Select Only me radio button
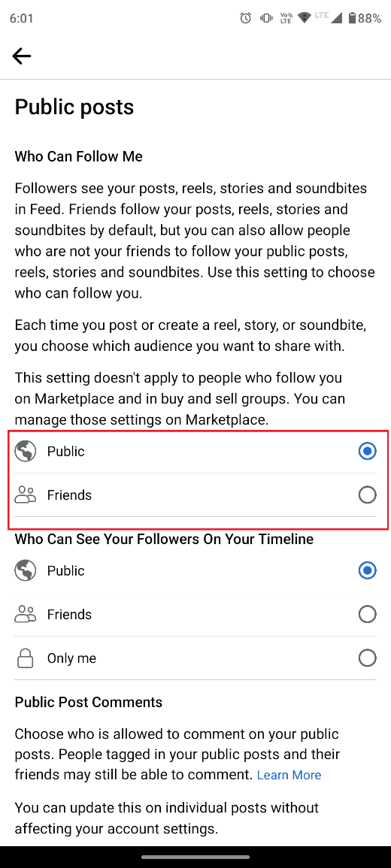Screen dimensions: 391x868 (x=367, y=658)
